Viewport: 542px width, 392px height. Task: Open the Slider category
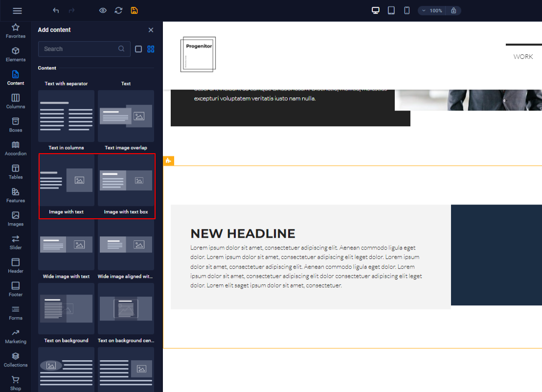pyautogui.click(x=16, y=242)
